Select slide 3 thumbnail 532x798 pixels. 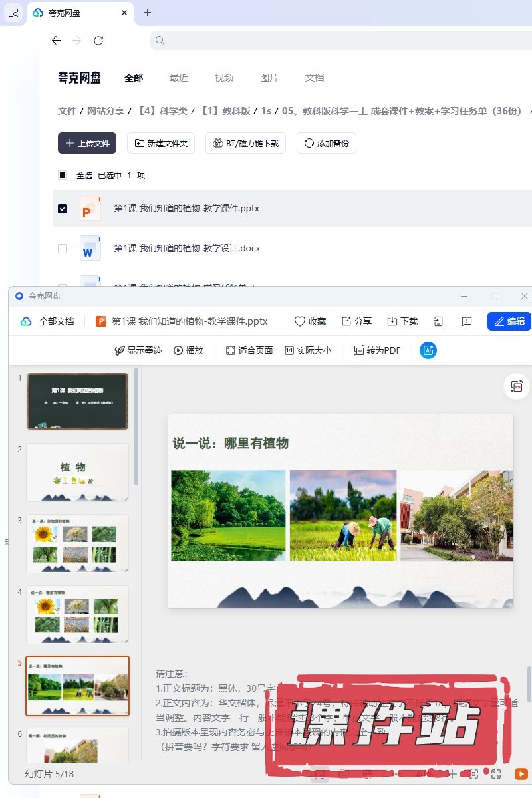pyautogui.click(x=77, y=543)
